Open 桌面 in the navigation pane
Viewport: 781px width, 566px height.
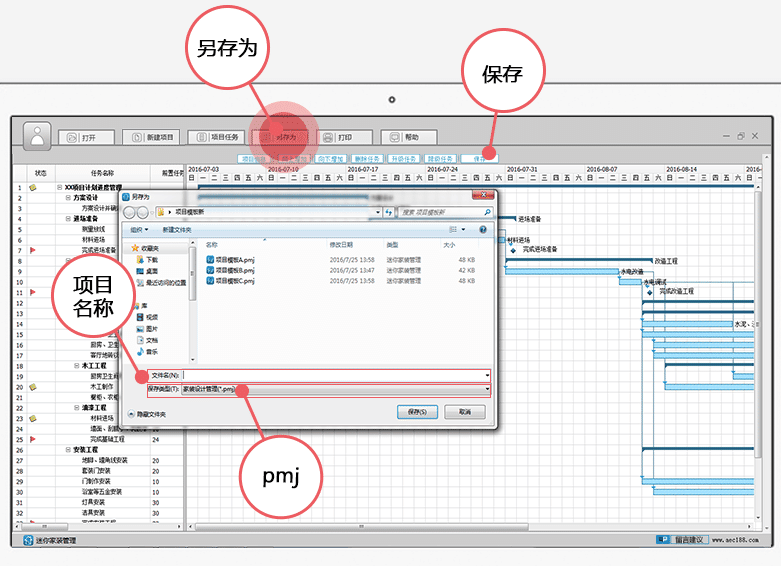(x=151, y=270)
